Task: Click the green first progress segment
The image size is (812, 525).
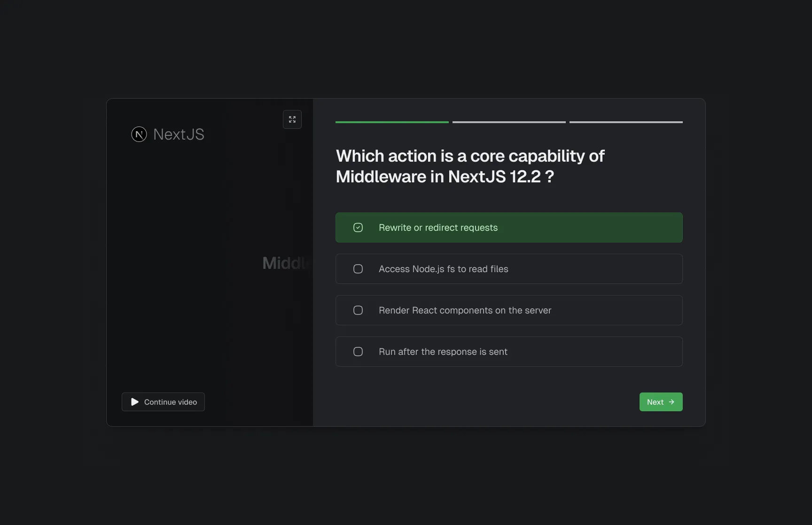Action: tap(392, 122)
